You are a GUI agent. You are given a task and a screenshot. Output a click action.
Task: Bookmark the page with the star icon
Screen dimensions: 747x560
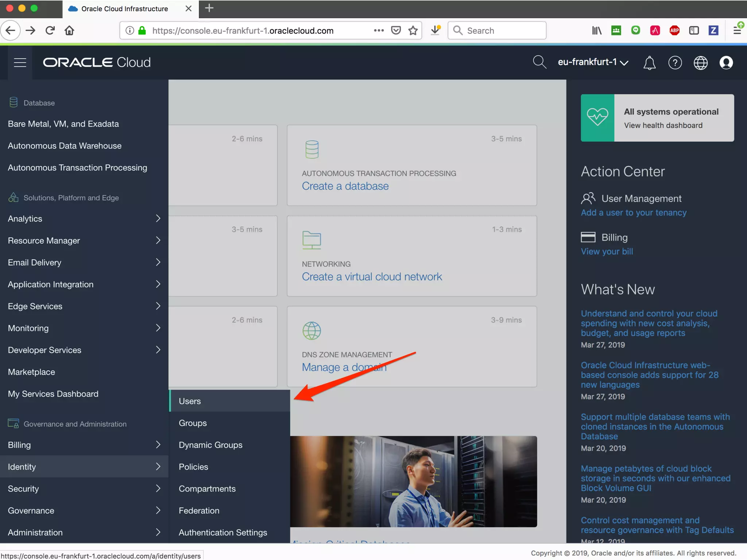coord(413,31)
